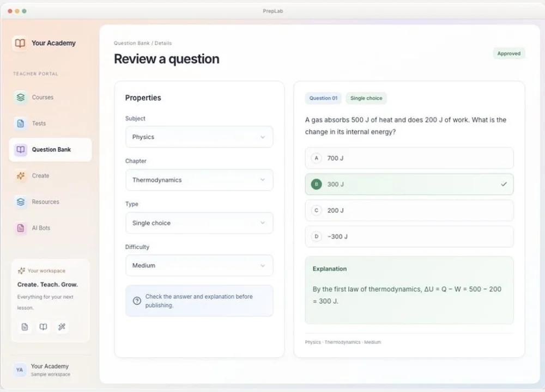545x392 pixels.
Task: Click the Create sparkle icon in sidebar
Action: (x=21, y=176)
